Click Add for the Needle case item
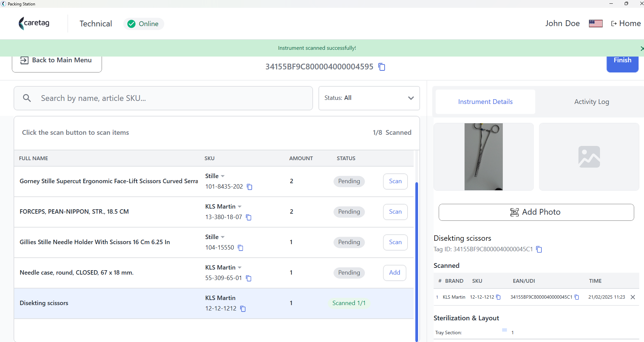This screenshot has height=342, width=644. [395, 273]
